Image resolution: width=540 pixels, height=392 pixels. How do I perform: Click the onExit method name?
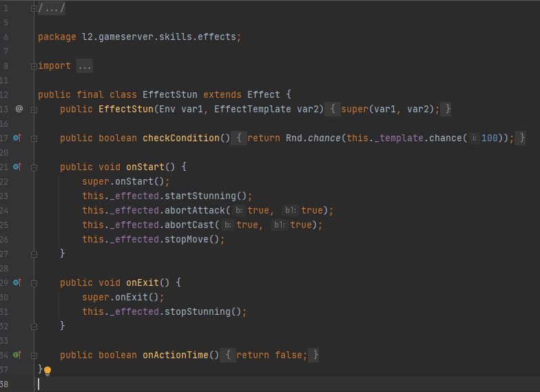pyautogui.click(x=142, y=282)
